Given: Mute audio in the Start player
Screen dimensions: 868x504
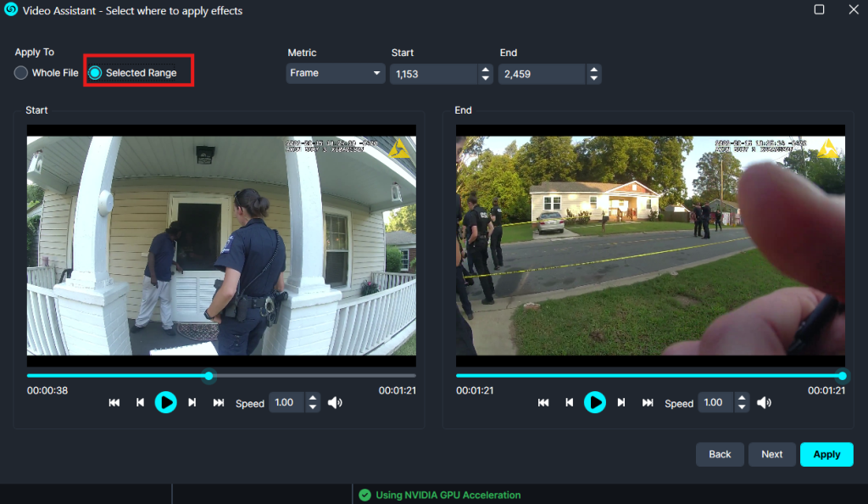Looking at the screenshot, I should pos(335,403).
